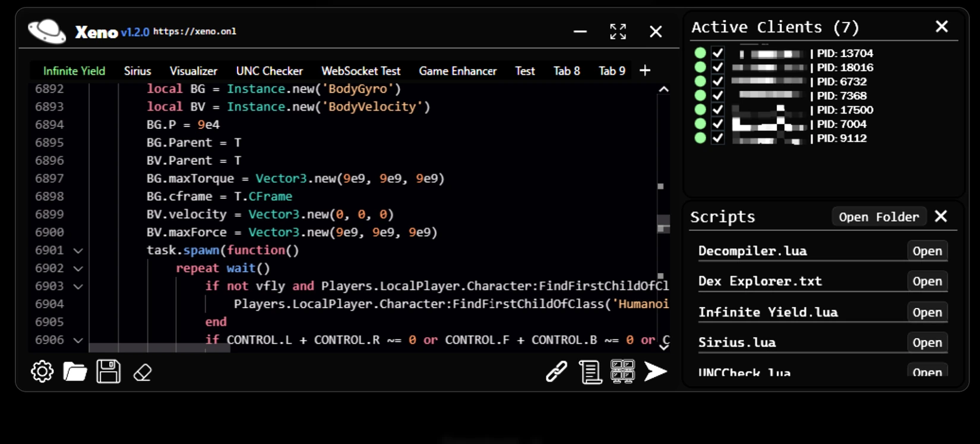
Task: Execute script with the send arrow icon
Action: click(x=656, y=372)
